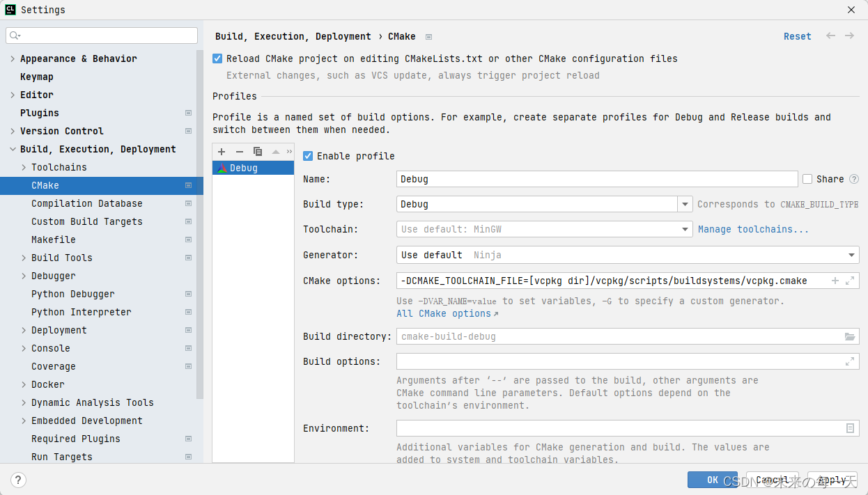The width and height of the screenshot is (868, 495).
Task: Select the Debug profile in list
Action: click(x=254, y=168)
